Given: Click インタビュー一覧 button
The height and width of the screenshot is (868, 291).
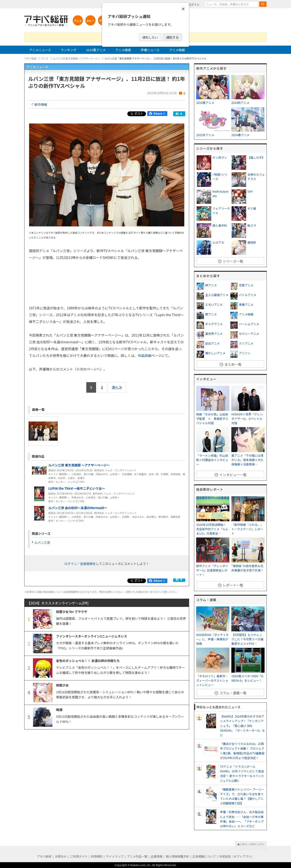Looking at the screenshot, I should click(x=230, y=475).
